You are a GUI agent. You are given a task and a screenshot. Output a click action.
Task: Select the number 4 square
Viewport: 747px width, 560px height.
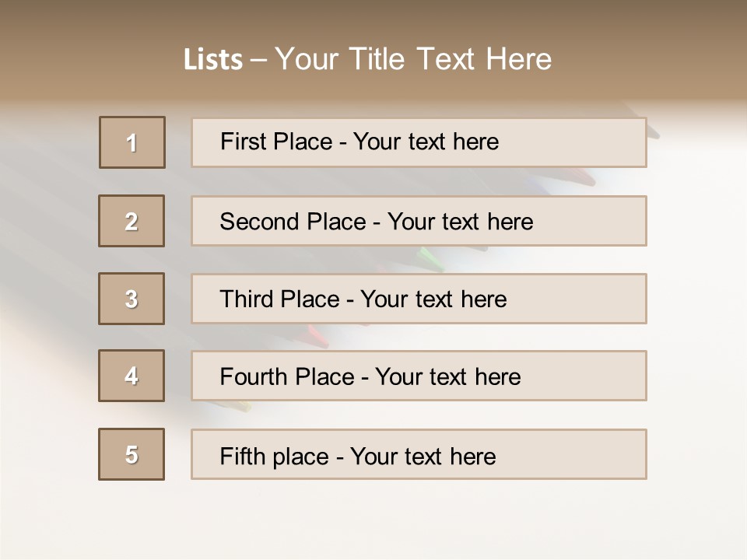coord(132,376)
